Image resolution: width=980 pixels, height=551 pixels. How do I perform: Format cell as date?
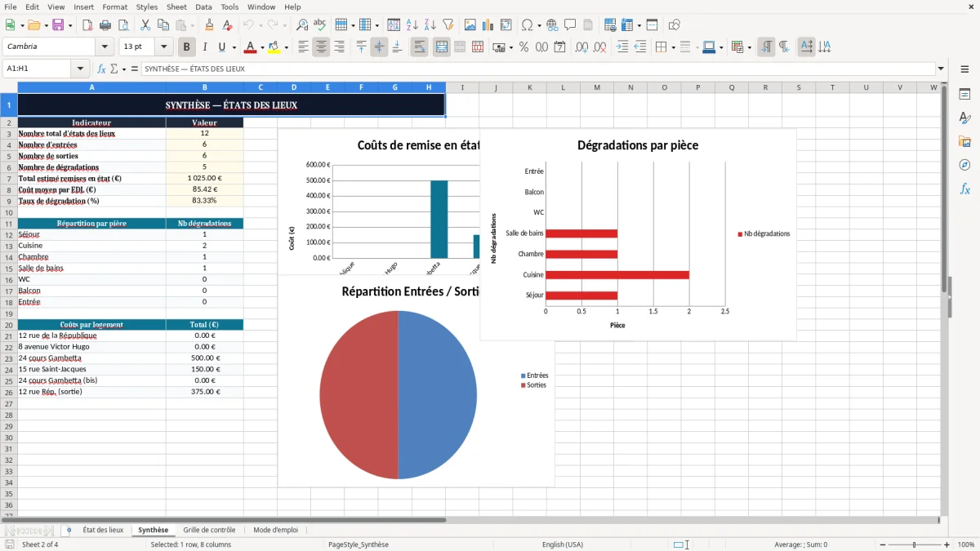pos(559,47)
